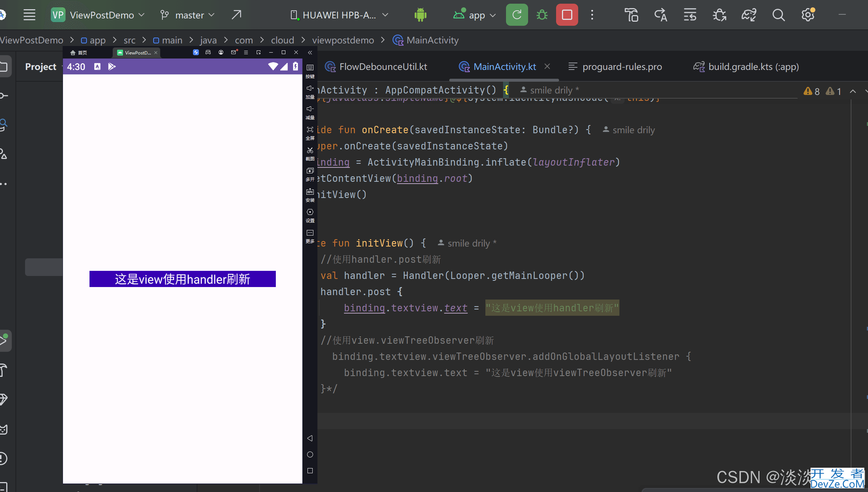The width and height of the screenshot is (868, 492).
Task: Select emulator 首页 home tab
Action: coord(78,53)
